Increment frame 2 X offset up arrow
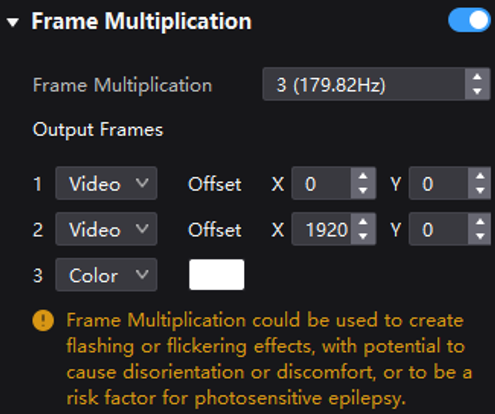This screenshot has width=495, height=414. point(363,222)
